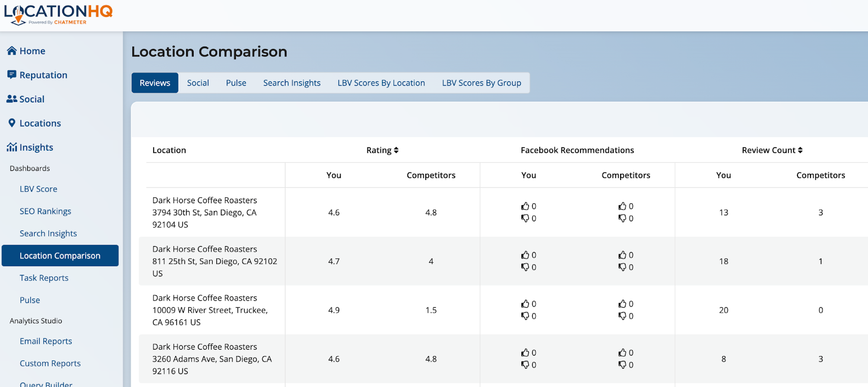Open the LBV Scores By Location tab
Image resolution: width=868 pixels, height=387 pixels.
point(381,83)
